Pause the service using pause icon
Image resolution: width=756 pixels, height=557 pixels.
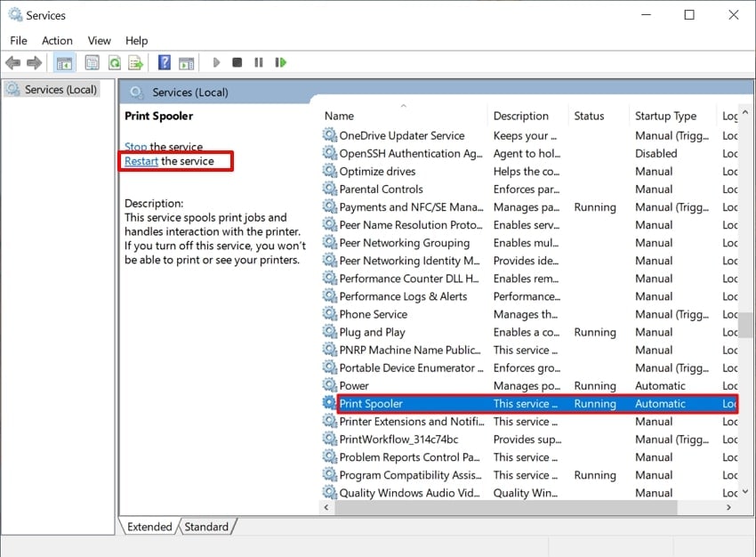point(259,62)
